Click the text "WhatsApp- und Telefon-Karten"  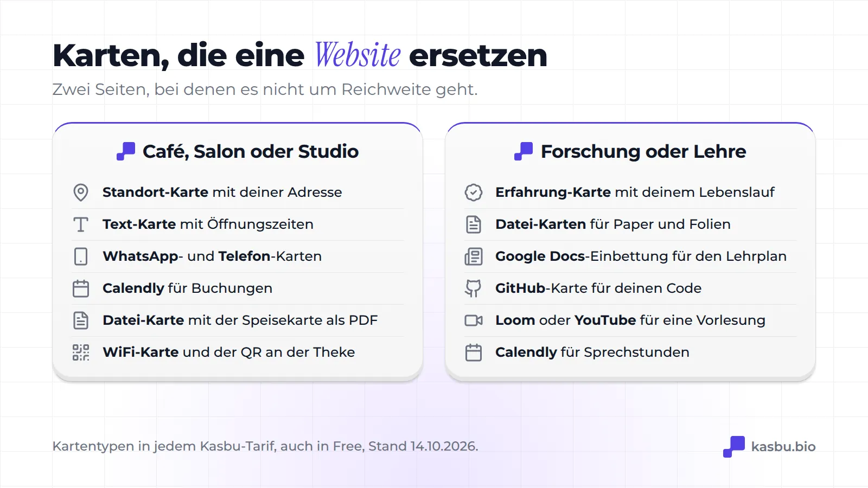coord(212,256)
